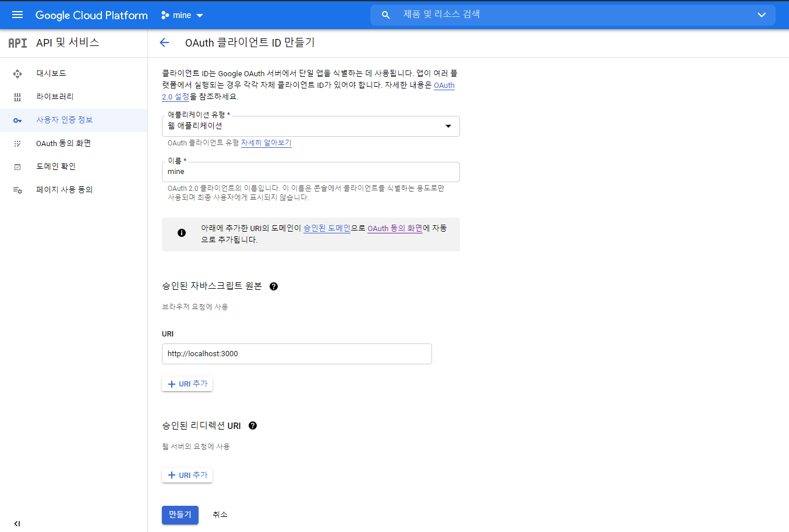Viewport: 789px width, 532px height.
Task: Click the 도메인 확인 checkbox icon
Action: click(17, 167)
